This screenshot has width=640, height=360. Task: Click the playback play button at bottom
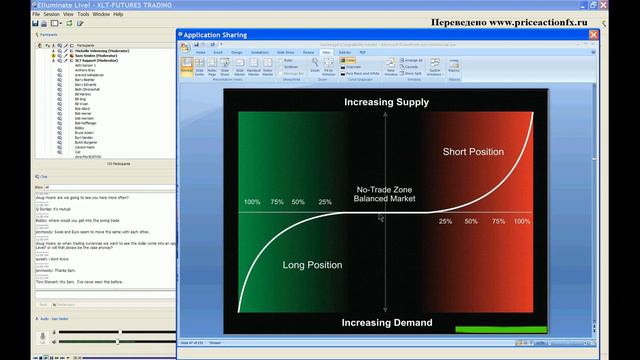(46, 358)
